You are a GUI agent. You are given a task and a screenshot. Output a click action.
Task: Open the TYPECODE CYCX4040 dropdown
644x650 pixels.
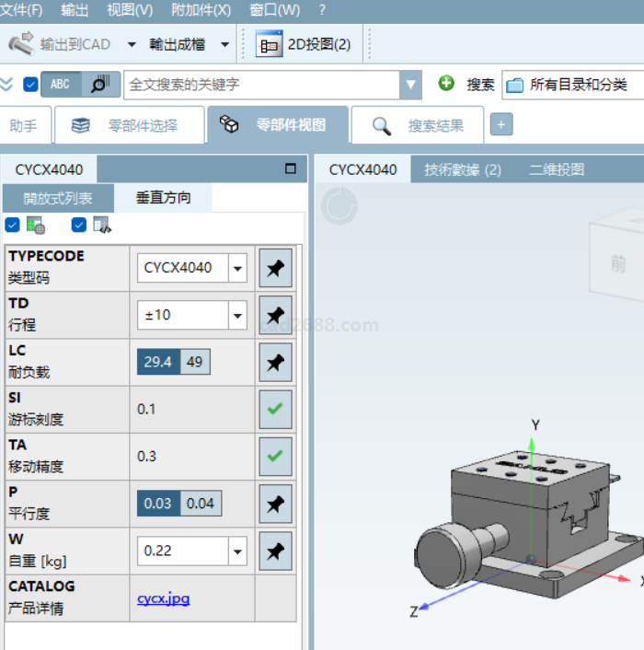(238, 268)
